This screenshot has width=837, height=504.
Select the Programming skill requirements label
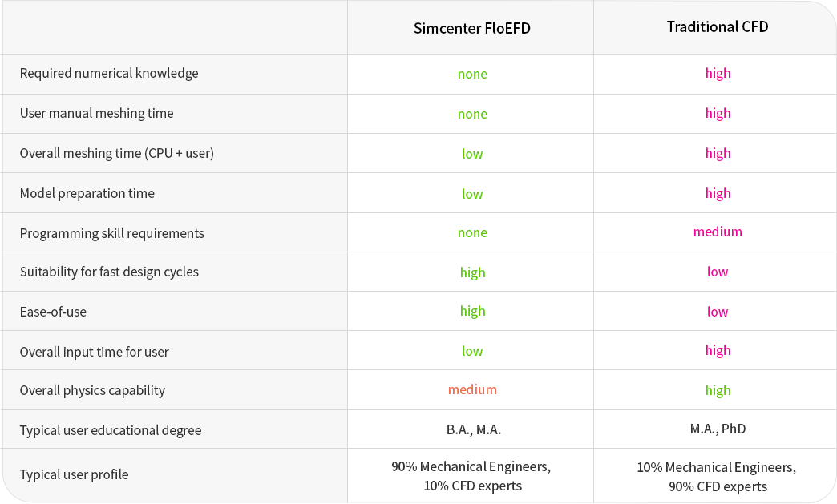[112, 233]
